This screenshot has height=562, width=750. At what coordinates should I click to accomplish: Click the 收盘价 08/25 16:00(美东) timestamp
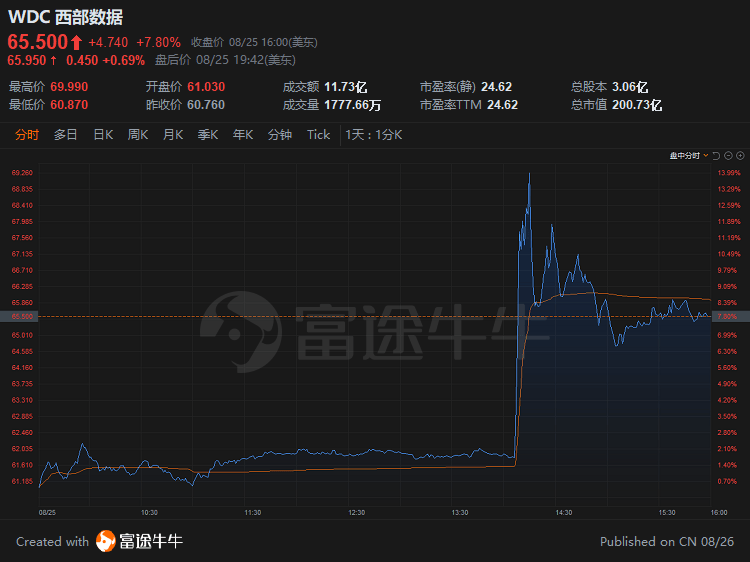254,43
